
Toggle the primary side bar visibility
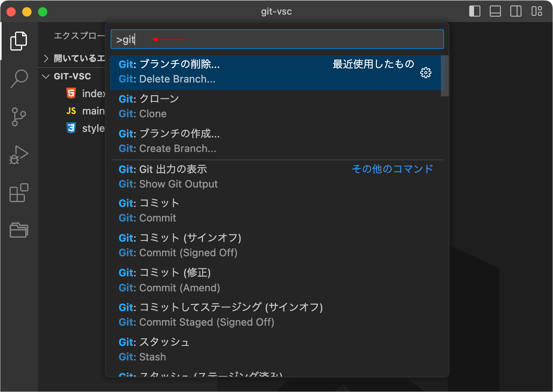(474, 11)
